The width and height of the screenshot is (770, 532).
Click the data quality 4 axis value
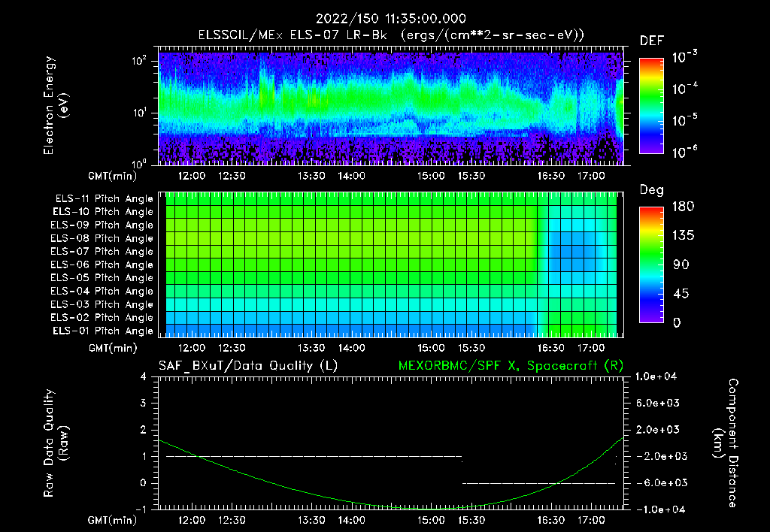[x=144, y=377]
